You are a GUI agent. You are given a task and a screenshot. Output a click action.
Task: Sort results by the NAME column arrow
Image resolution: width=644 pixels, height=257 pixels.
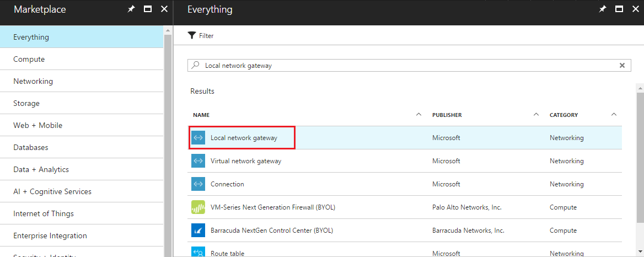coord(418,115)
